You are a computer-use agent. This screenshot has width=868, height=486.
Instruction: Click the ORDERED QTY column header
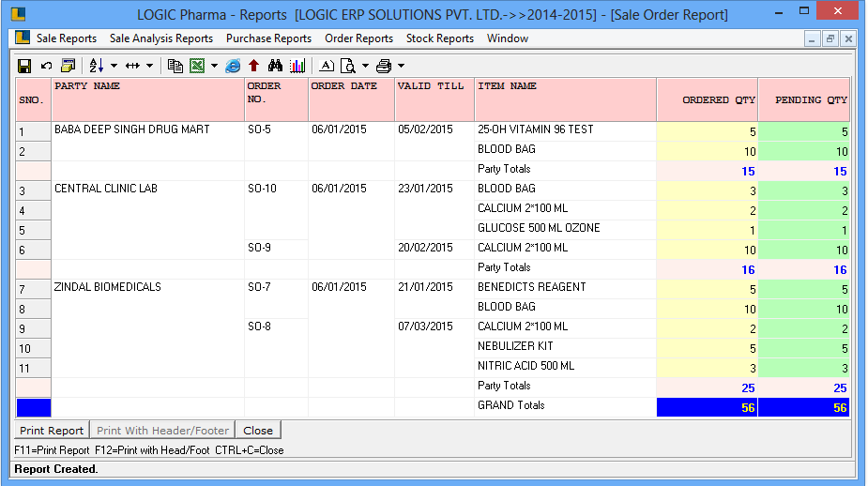707,99
